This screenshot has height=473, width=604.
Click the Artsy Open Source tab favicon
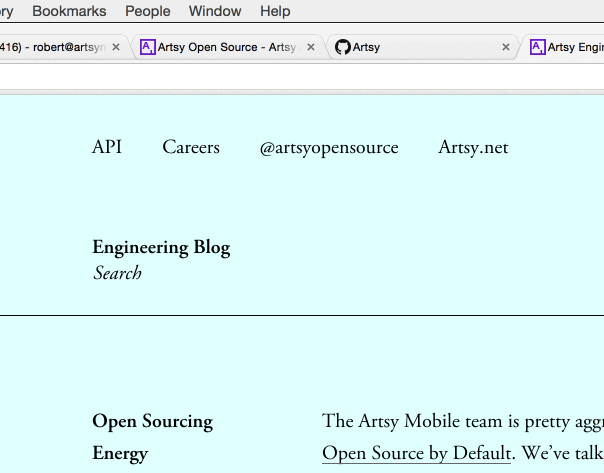point(148,47)
